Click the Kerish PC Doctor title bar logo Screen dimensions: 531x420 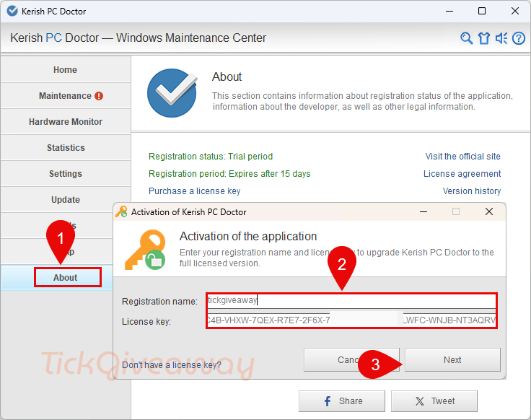click(x=12, y=11)
